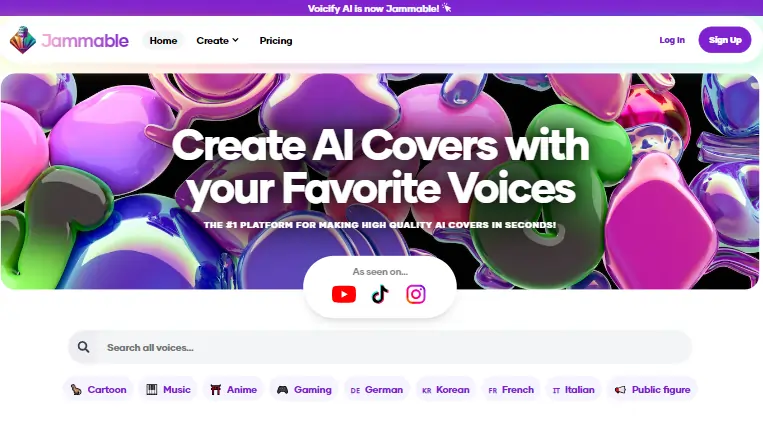Expand the Create dropdown menu

pyautogui.click(x=218, y=40)
